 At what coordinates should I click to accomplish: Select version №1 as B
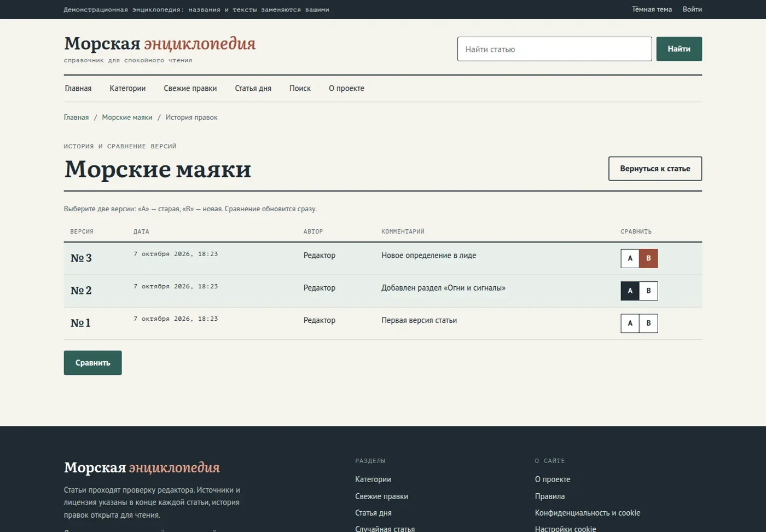[x=648, y=323]
